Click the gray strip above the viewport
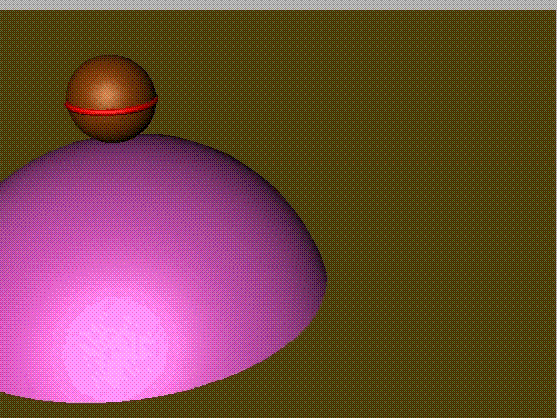557x418 pixels. click(x=278, y=5)
